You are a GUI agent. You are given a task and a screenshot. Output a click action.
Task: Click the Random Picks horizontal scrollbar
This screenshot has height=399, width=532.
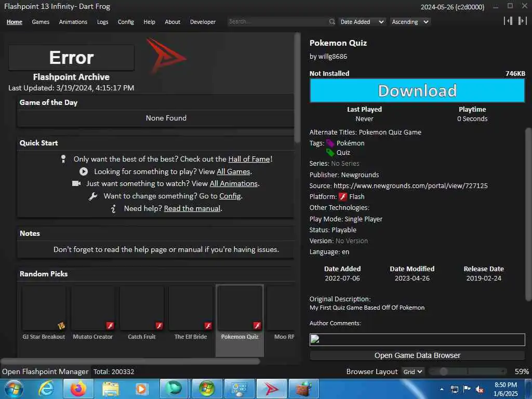(130, 362)
